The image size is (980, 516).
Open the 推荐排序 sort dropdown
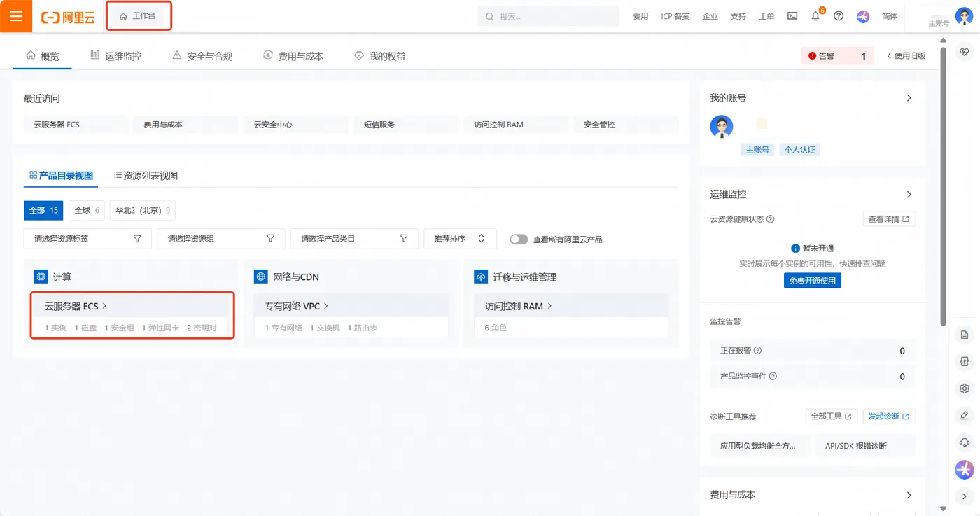(x=460, y=239)
